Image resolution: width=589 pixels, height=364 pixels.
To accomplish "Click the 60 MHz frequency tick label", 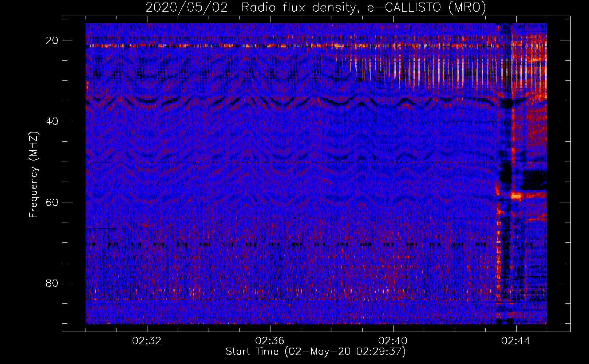I will [52, 202].
